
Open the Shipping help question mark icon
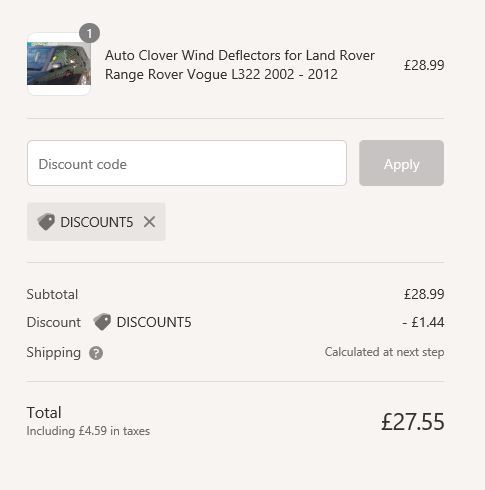96,353
